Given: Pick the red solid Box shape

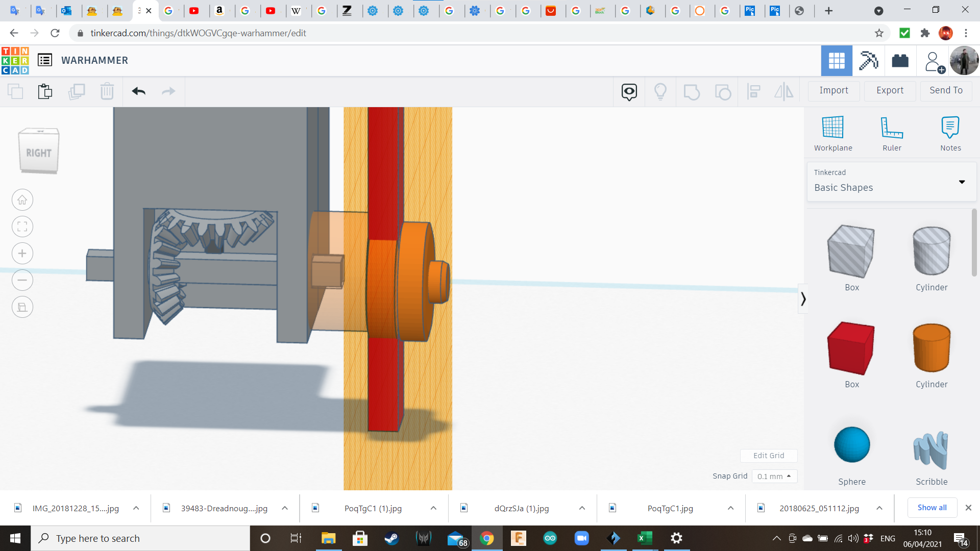Looking at the screenshot, I should 851,348.
